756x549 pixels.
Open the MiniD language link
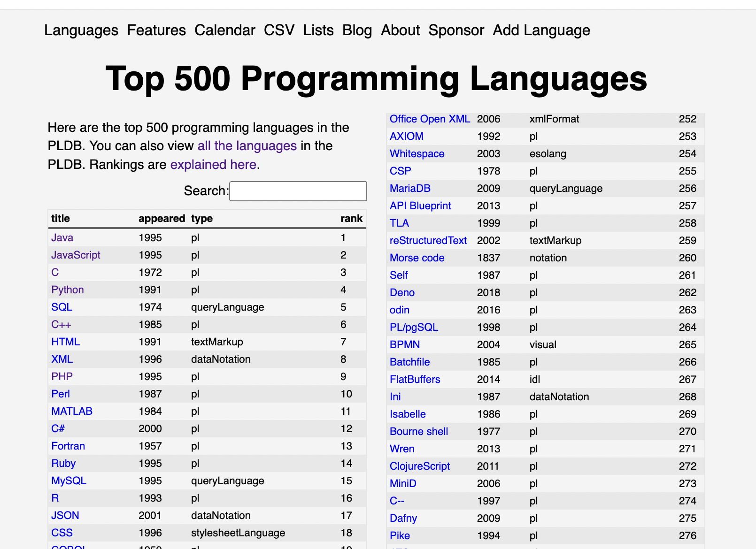(403, 484)
